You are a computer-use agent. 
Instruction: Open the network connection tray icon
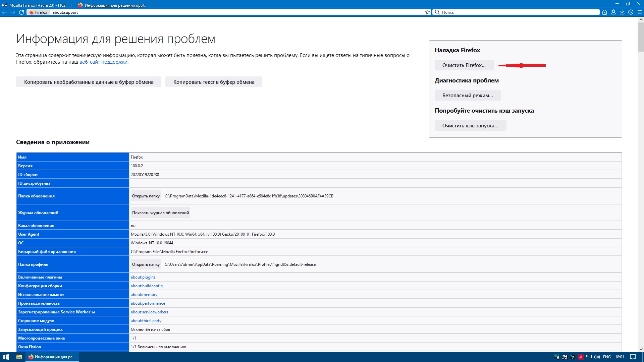(x=589, y=357)
